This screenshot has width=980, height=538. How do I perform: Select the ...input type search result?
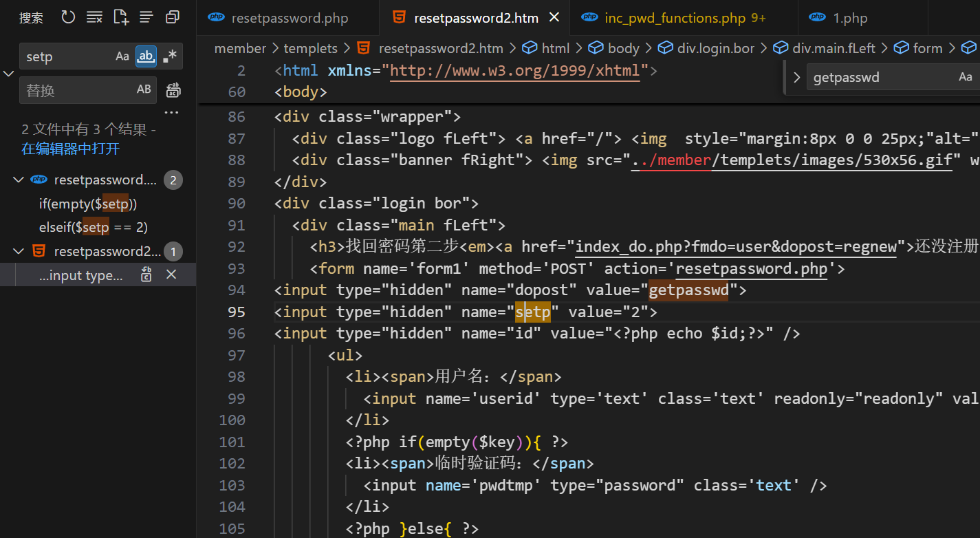coord(81,275)
